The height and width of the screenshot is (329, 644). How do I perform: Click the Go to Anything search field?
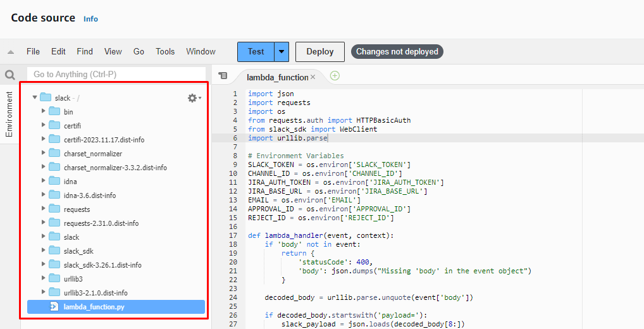[x=116, y=75]
